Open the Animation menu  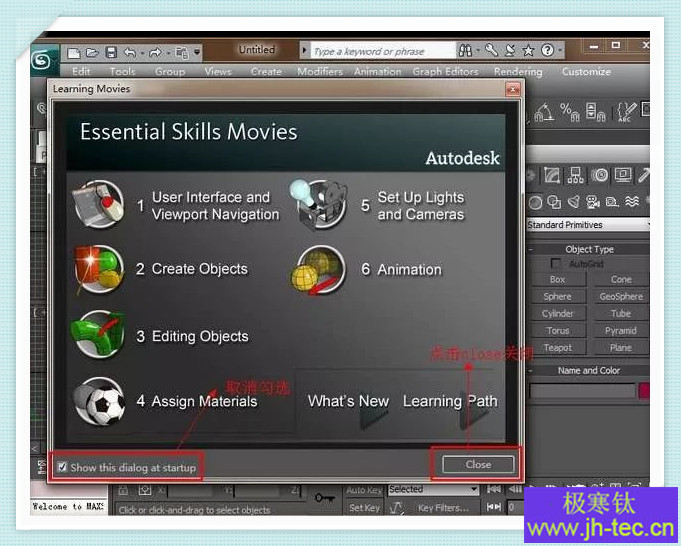coord(377,72)
